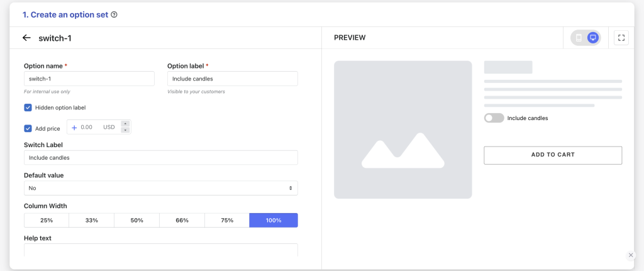Click the plus sign in price field
Screen dimensions: 644x271
click(74, 128)
